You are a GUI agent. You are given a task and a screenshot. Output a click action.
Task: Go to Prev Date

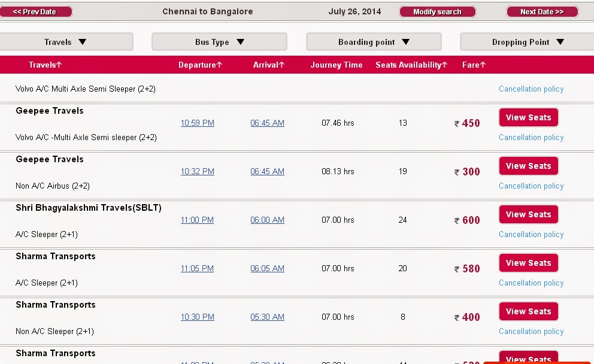click(x=36, y=11)
